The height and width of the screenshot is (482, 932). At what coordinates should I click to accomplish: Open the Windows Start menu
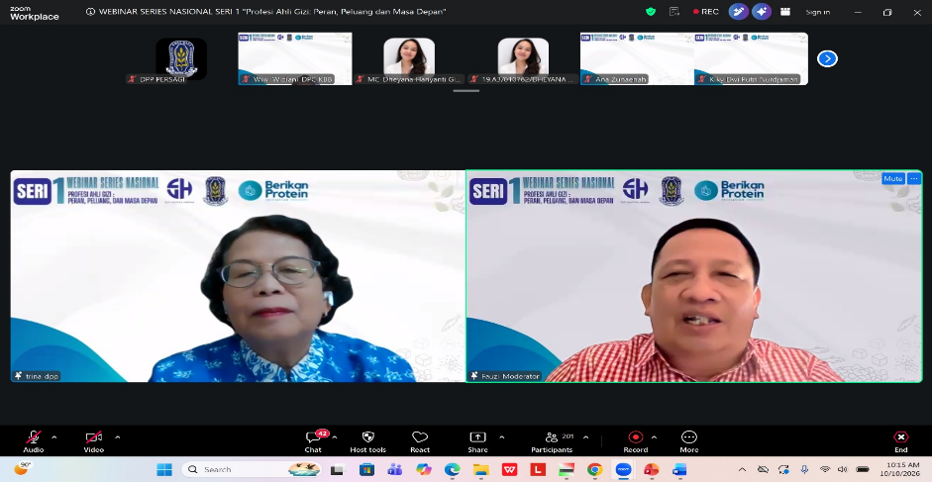[x=164, y=470]
